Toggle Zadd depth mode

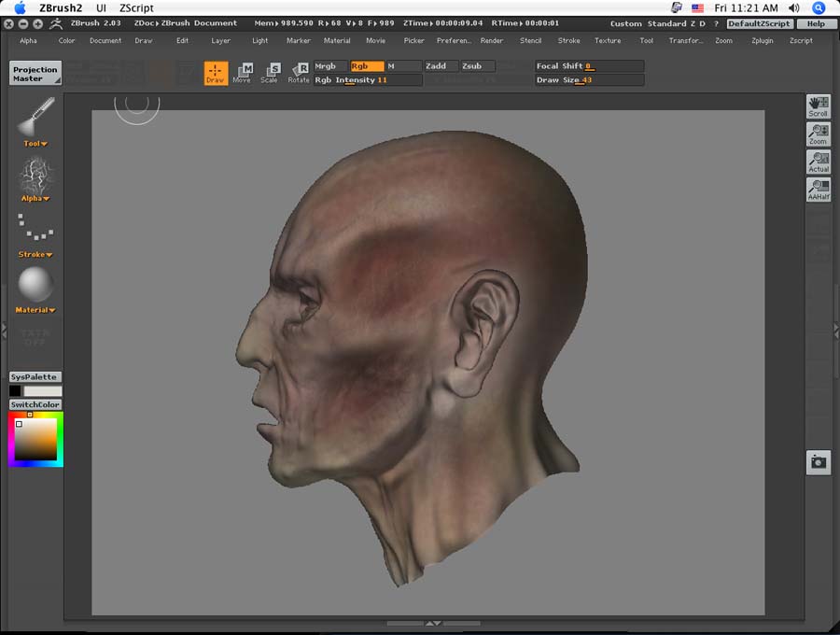(441, 66)
